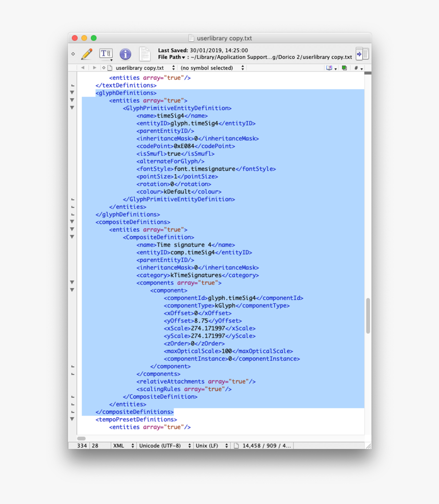Open the text display options icon
This screenshot has height=504, width=439.
point(106,54)
